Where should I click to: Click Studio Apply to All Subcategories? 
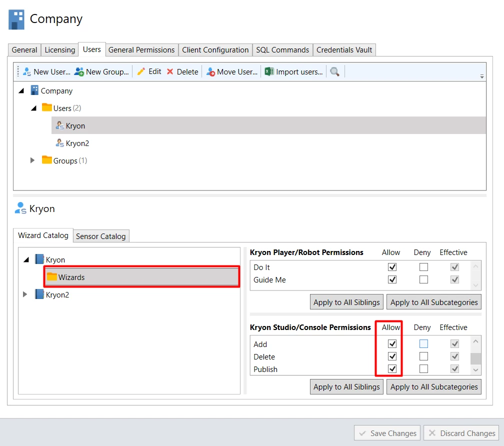click(x=434, y=386)
